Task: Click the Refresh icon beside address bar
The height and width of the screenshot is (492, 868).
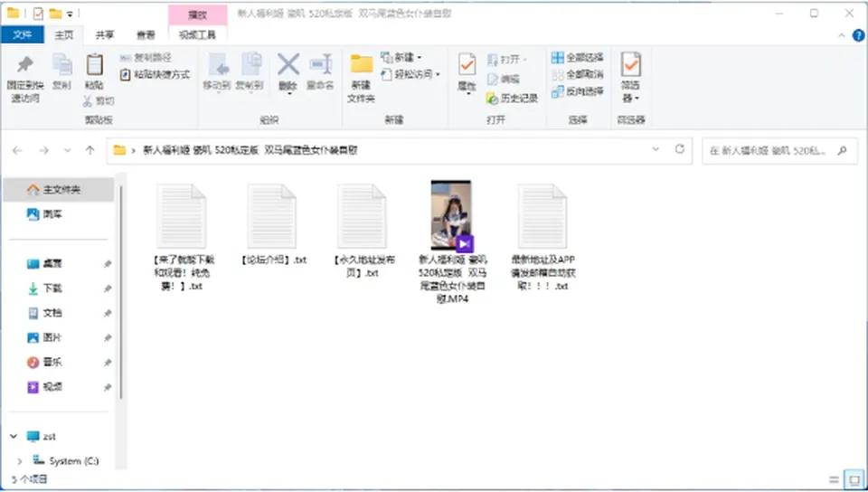Action: click(680, 149)
